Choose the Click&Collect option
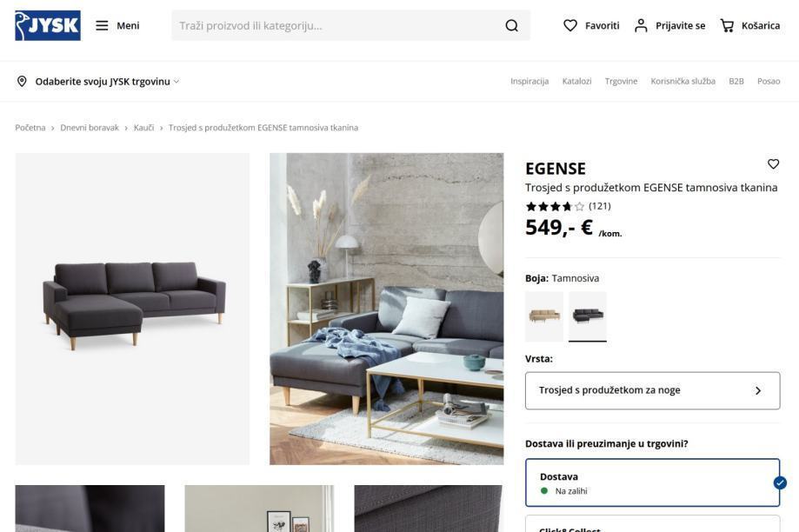The image size is (799, 532). click(x=652, y=524)
